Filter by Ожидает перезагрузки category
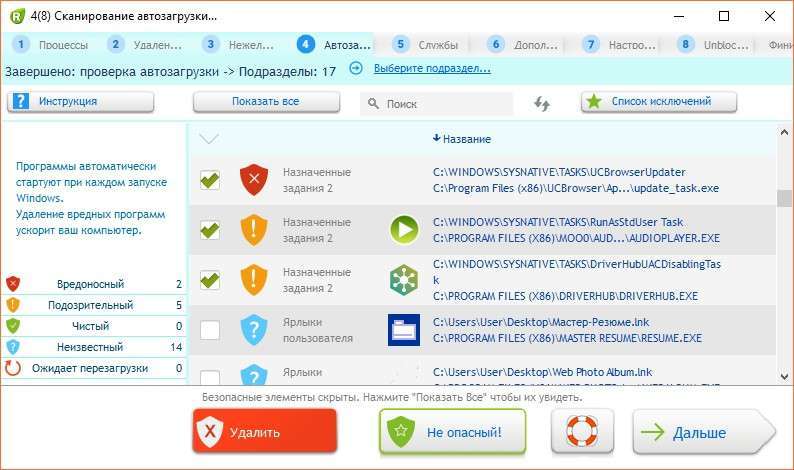Screen dimensions: 794x470 (94, 368)
